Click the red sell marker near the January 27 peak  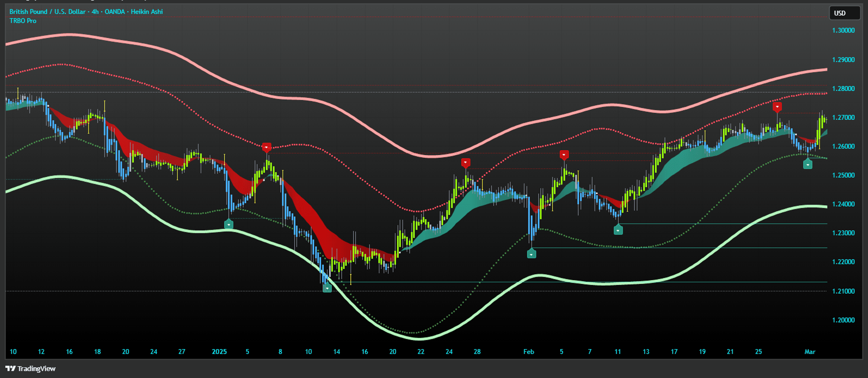(466, 163)
